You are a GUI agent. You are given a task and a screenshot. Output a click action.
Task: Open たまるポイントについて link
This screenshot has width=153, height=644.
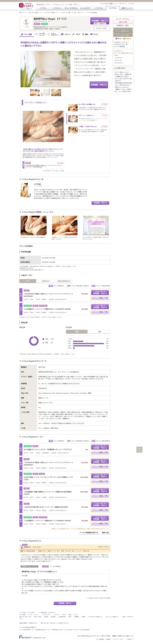(x=121, y=42)
